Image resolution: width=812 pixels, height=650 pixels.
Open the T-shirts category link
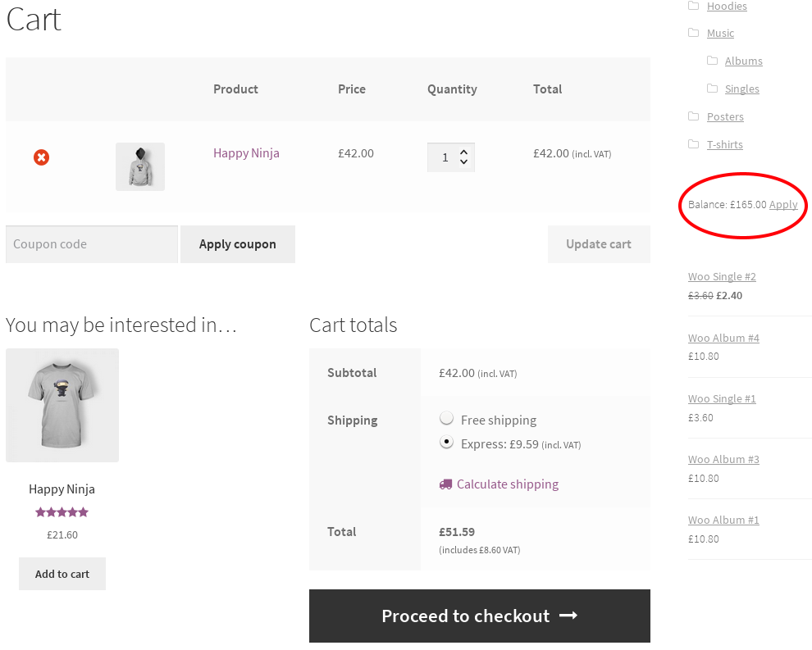click(725, 144)
